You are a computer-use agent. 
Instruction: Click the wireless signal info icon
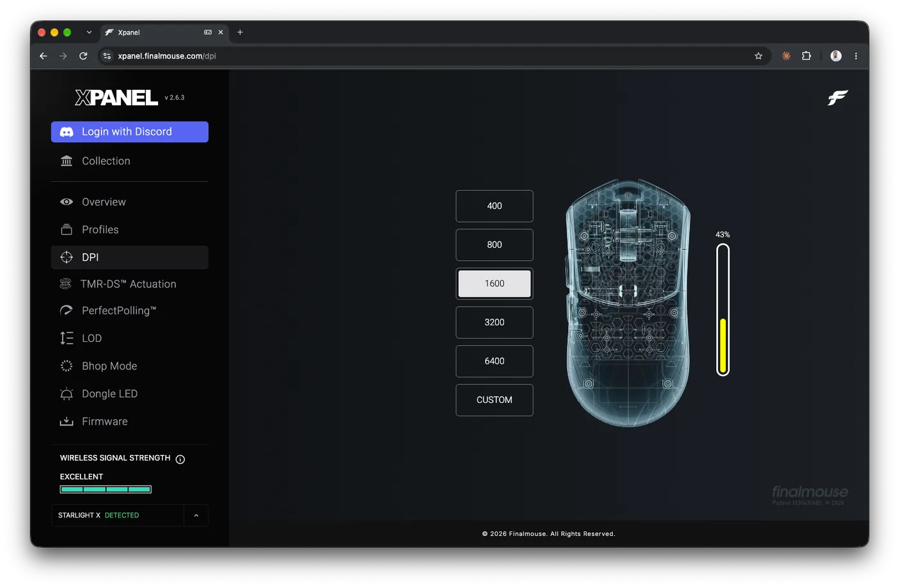tap(180, 459)
